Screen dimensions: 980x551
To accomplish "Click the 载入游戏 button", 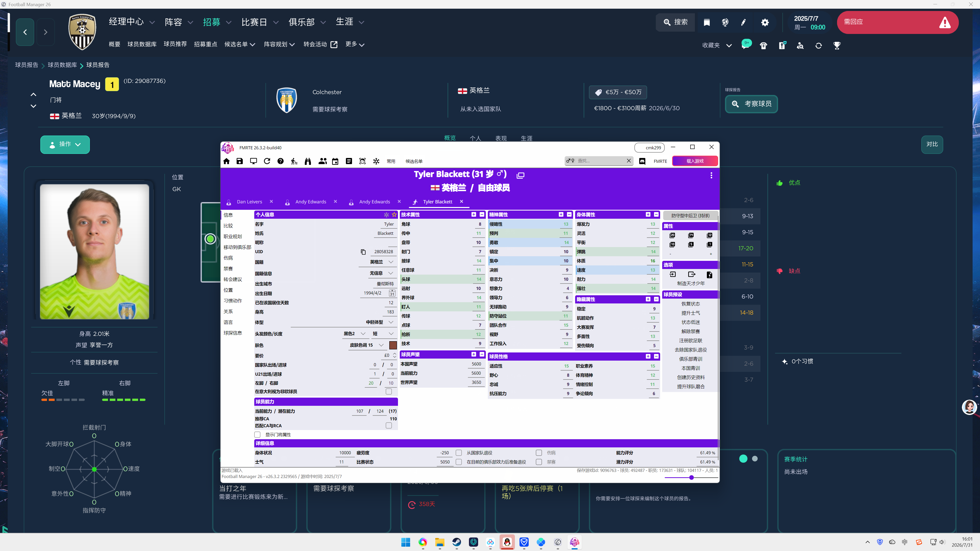I will click(x=695, y=161).
